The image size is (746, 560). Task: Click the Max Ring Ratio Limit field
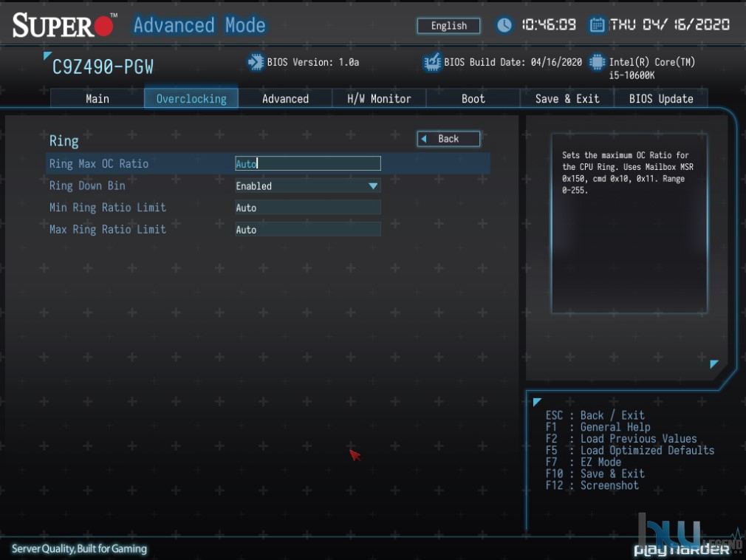pos(308,230)
